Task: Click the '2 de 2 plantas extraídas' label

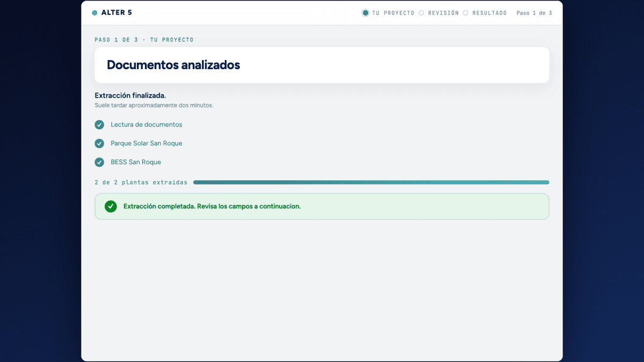Action: pyautogui.click(x=141, y=182)
